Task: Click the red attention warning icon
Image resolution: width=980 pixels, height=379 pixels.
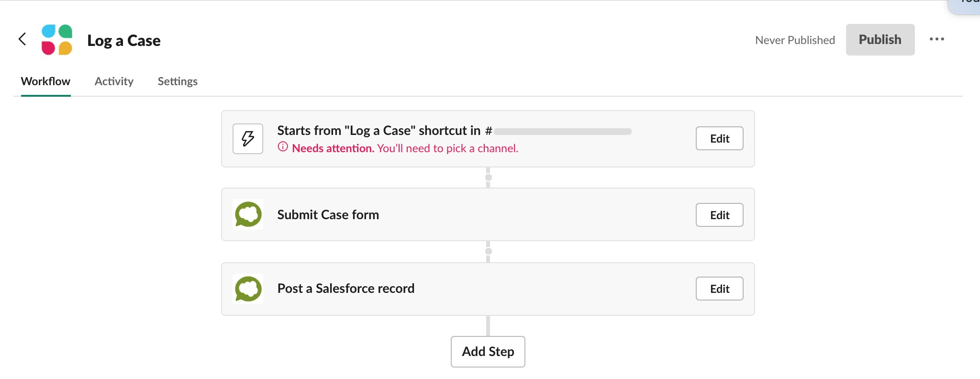Action: 283,147
